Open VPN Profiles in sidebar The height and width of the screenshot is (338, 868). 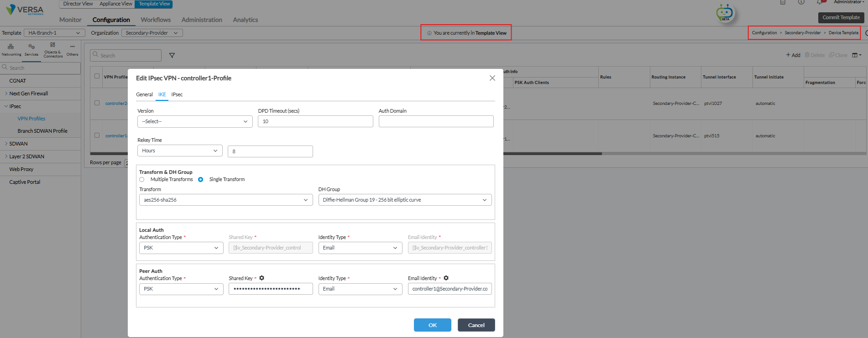point(31,119)
